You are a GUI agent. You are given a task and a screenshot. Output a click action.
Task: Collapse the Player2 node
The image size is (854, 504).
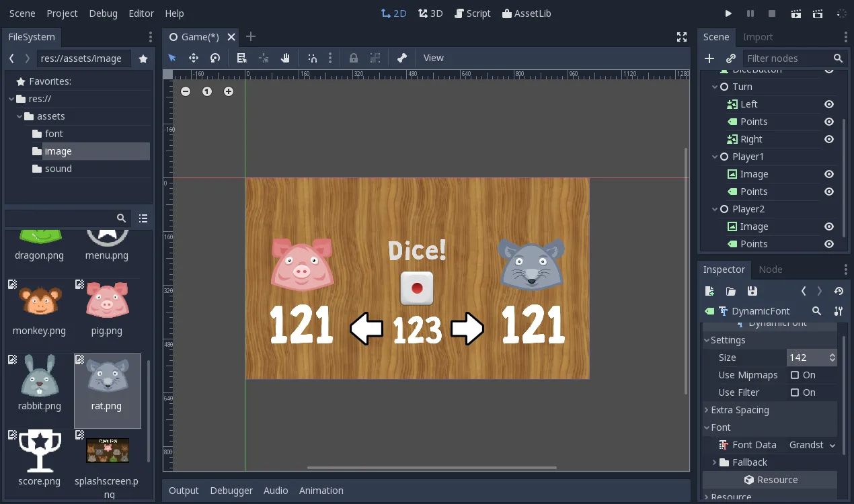pos(715,209)
